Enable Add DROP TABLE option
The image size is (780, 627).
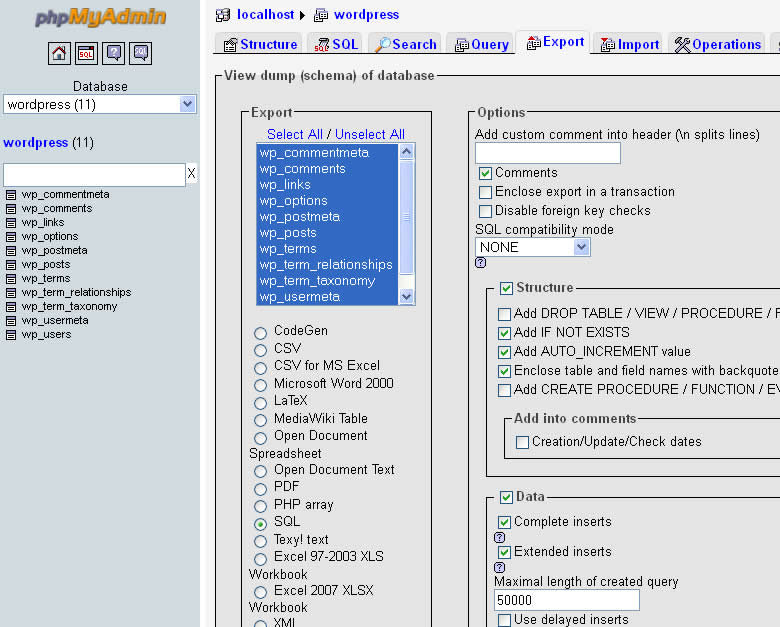point(504,314)
